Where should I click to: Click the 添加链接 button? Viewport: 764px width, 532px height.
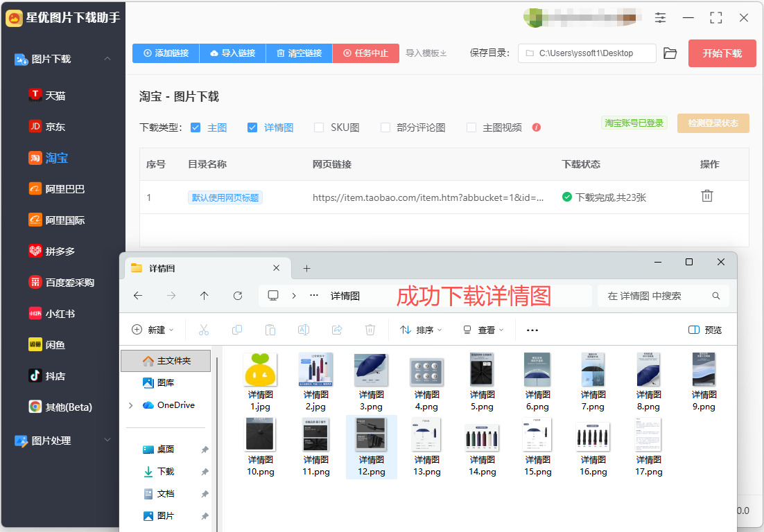click(x=166, y=53)
